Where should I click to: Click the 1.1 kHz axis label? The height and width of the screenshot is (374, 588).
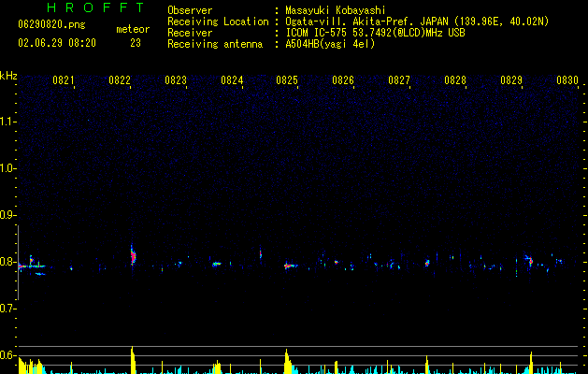(7, 122)
